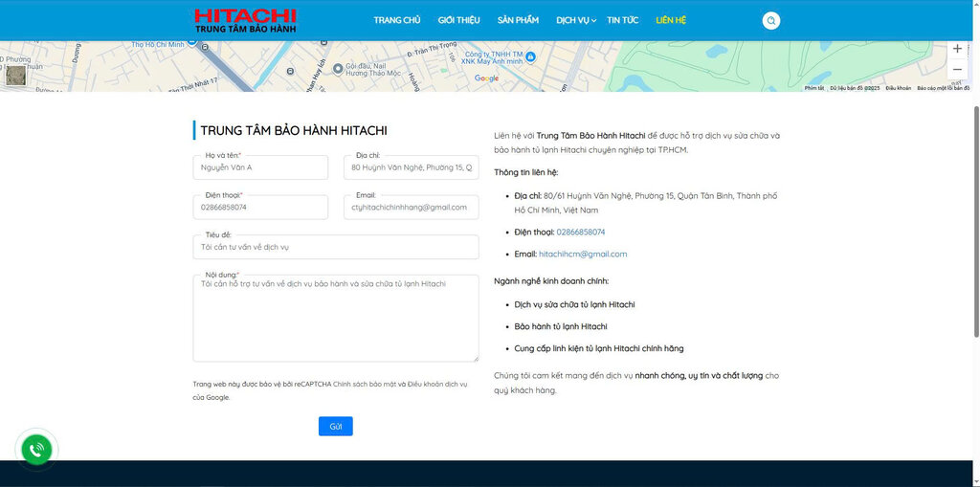Expand the Dịch vụ dropdown menu
Screen dimensions: 980x487
(576, 20)
